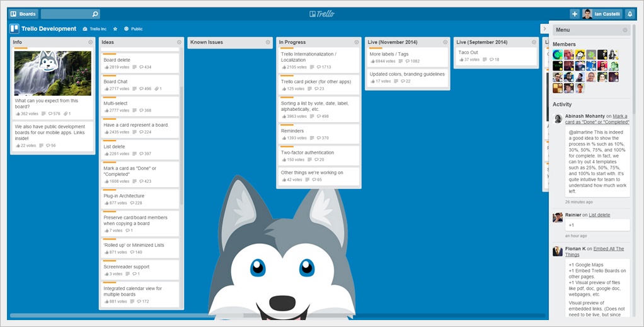This screenshot has height=327, width=644.
Task: Click Ideas list vertical scrollbar
Action: (x=181, y=146)
